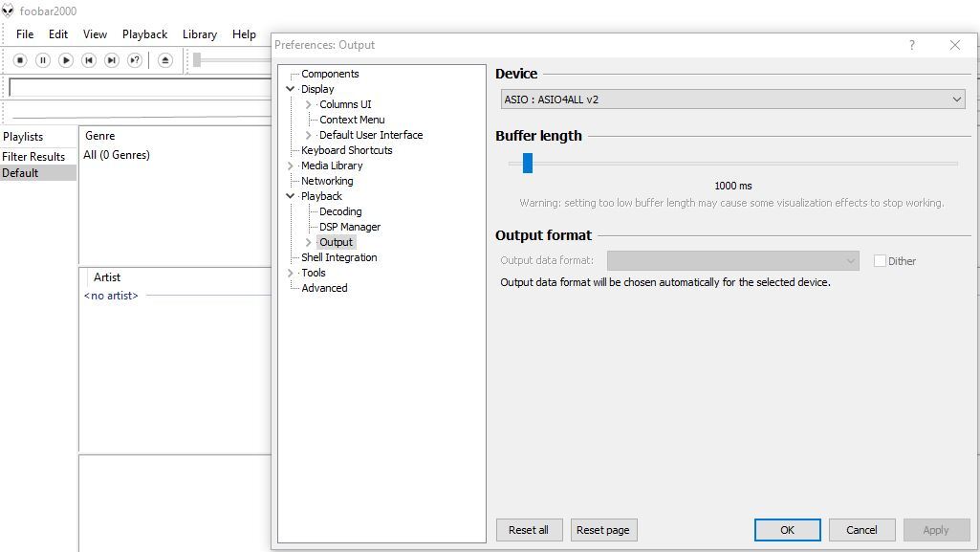The width and height of the screenshot is (980, 552).
Task: Select the Output tree label
Action: click(x=337, y=242)
